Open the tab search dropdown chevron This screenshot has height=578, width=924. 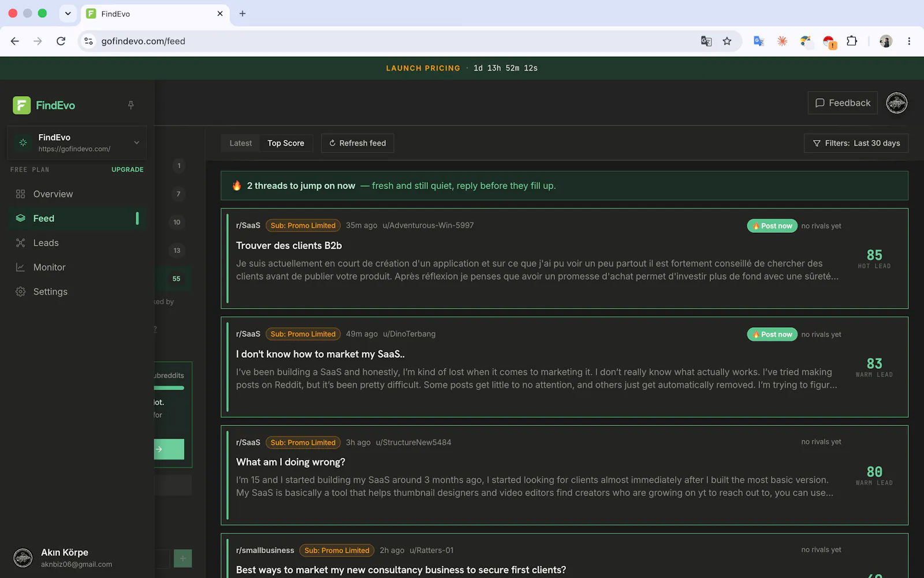pyautogui.click(x=68, y=13)
